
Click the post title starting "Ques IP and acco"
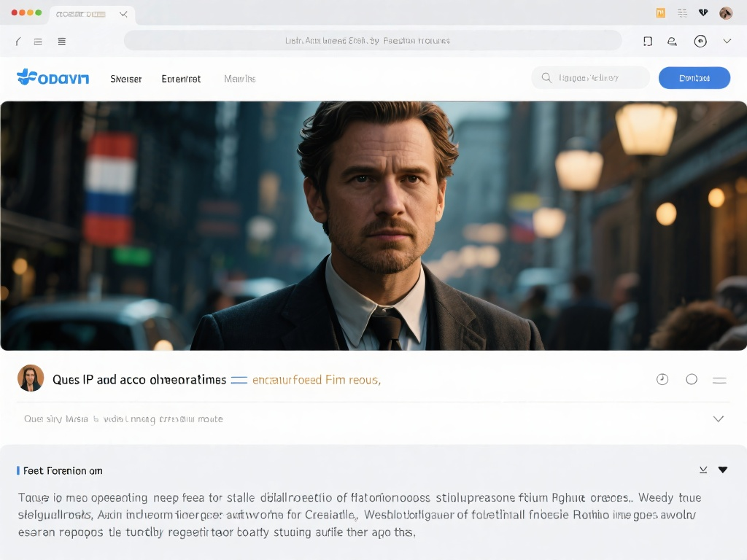139,379
